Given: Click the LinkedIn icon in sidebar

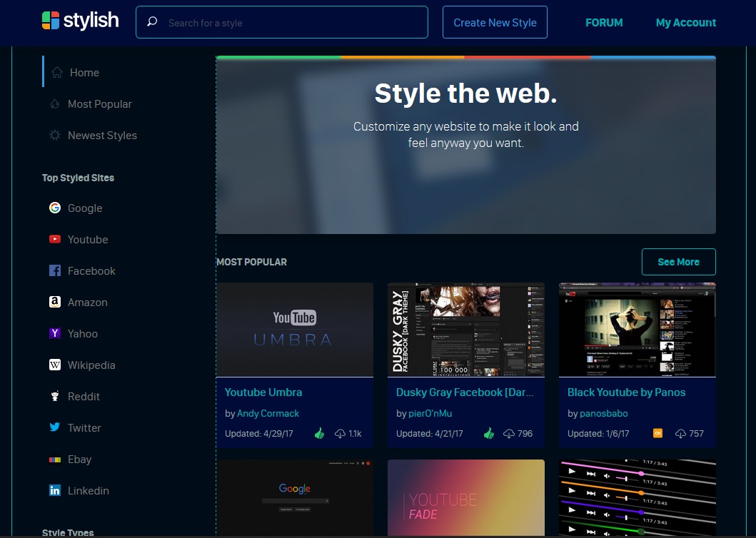Looking at the screenshot, I should click(x=55, y=490).
